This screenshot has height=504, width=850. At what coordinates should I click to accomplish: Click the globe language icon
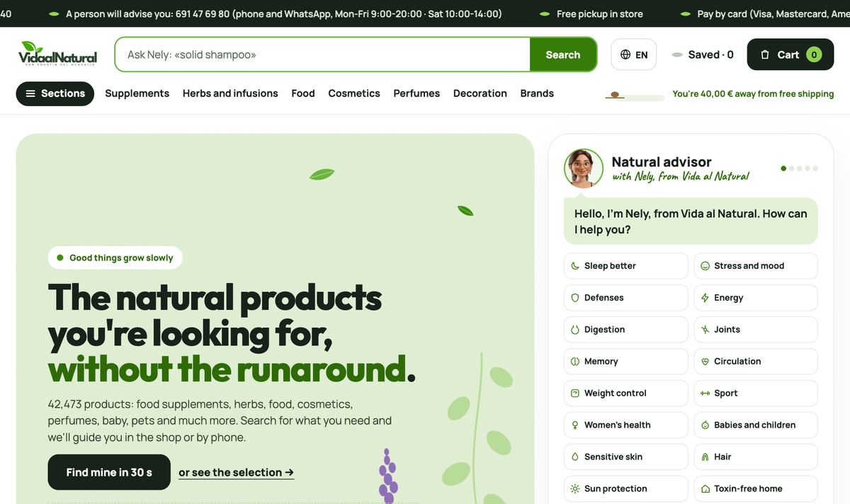point(625,55)
